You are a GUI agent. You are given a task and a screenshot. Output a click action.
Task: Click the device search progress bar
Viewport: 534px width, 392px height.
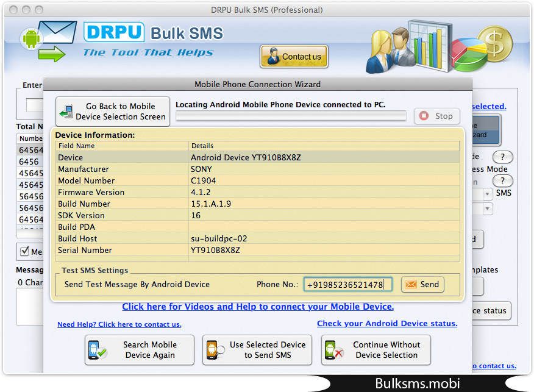[291, 116]
